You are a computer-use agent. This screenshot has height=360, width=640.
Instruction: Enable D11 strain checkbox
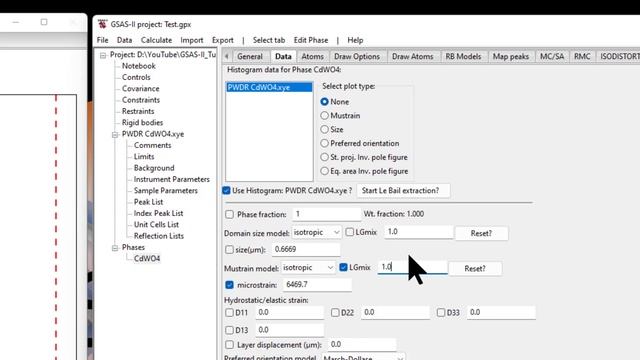(229, 313)
